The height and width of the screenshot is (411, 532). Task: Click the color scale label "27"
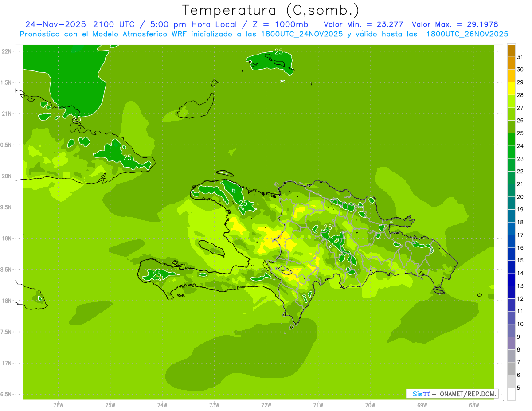coord(520,108)
